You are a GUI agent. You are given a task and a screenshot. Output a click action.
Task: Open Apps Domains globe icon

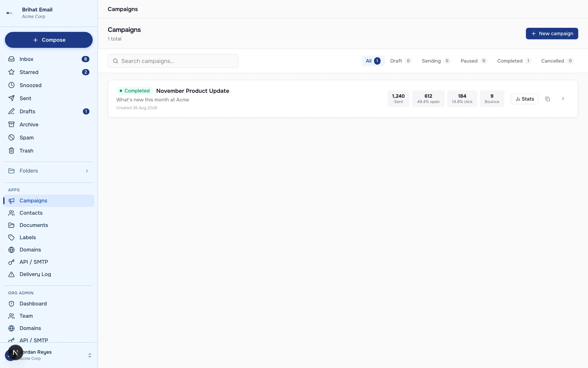[11, 250]
